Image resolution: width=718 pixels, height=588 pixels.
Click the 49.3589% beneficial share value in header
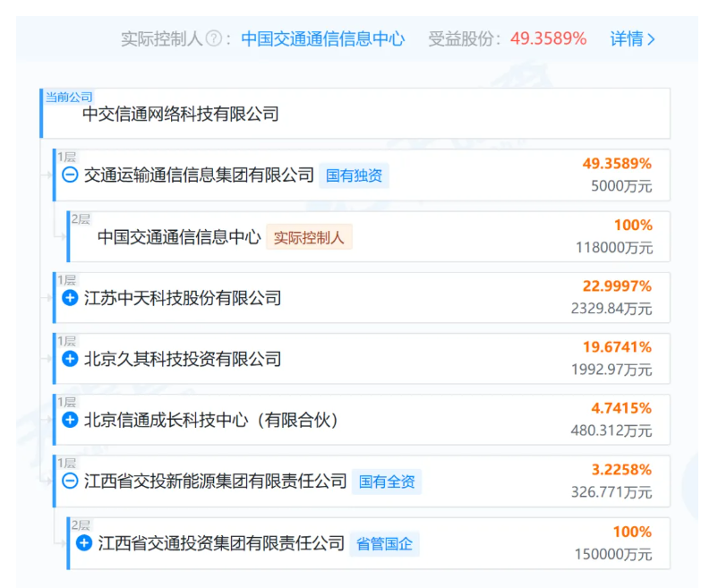549,38
